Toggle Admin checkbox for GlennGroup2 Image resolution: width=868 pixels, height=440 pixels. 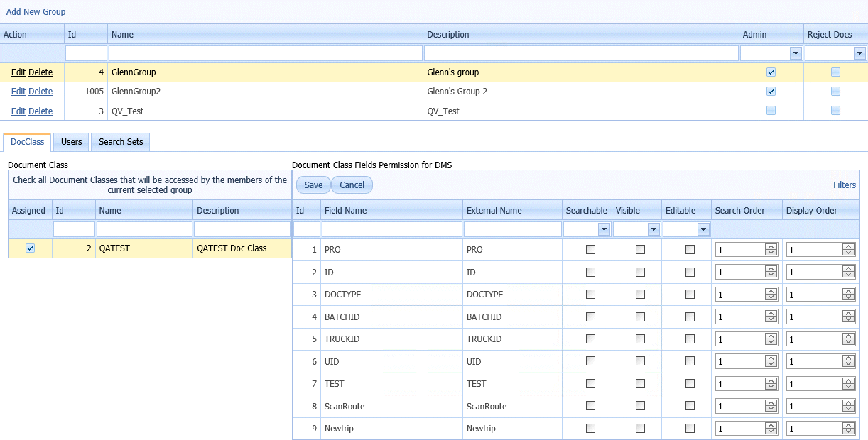coord(771,92)
